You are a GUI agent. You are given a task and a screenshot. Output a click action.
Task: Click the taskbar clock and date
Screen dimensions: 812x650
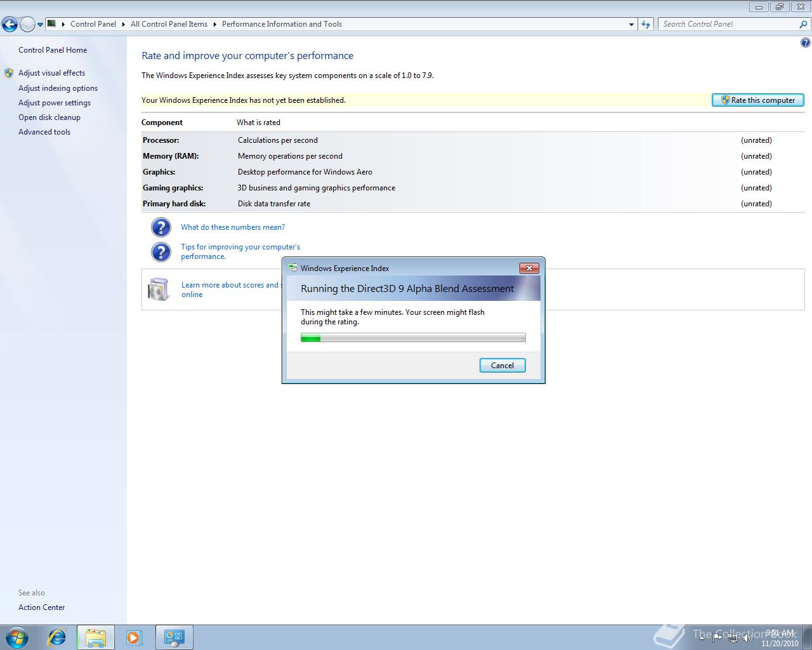pyautogui.click(x=780, y=638)
